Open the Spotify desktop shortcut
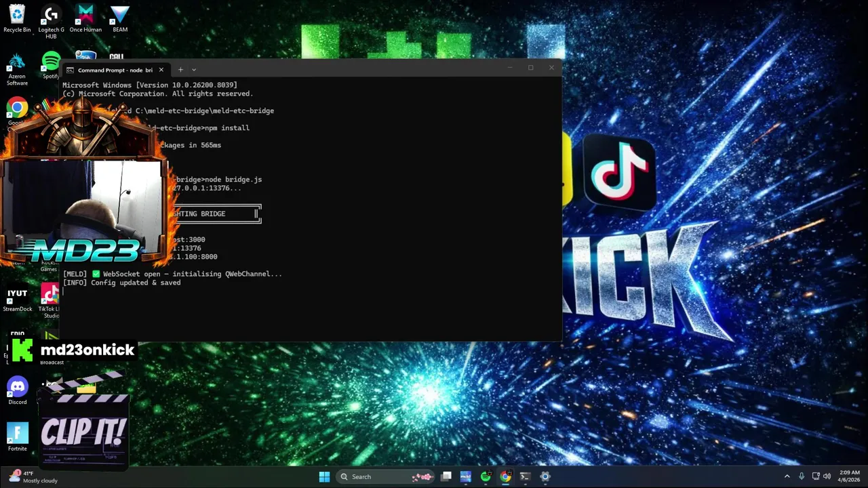Image resolution: width=868 pixels, height=488 pixels. pos(51,66)
